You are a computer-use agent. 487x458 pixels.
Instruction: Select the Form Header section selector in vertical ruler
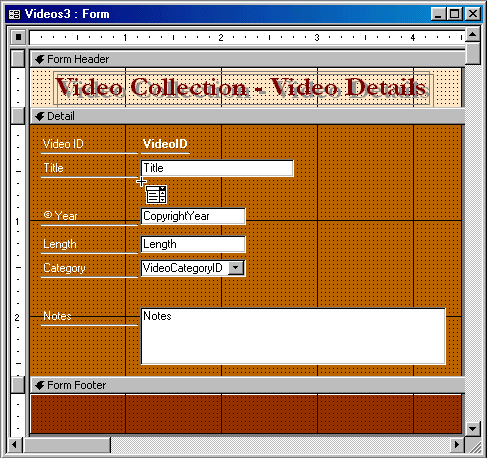click(18, 59)
